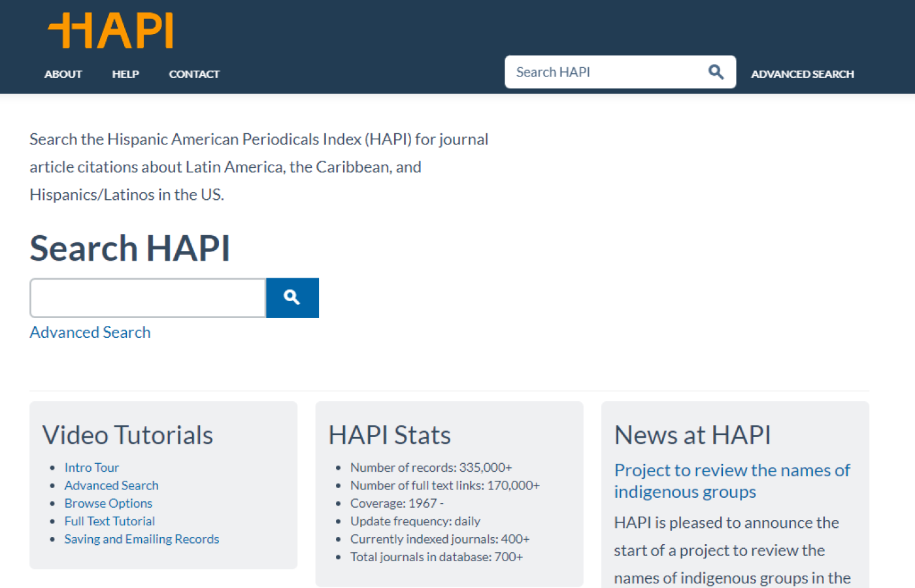Click 'Number of records: 335,000+' text

click(x=431, y=467)
